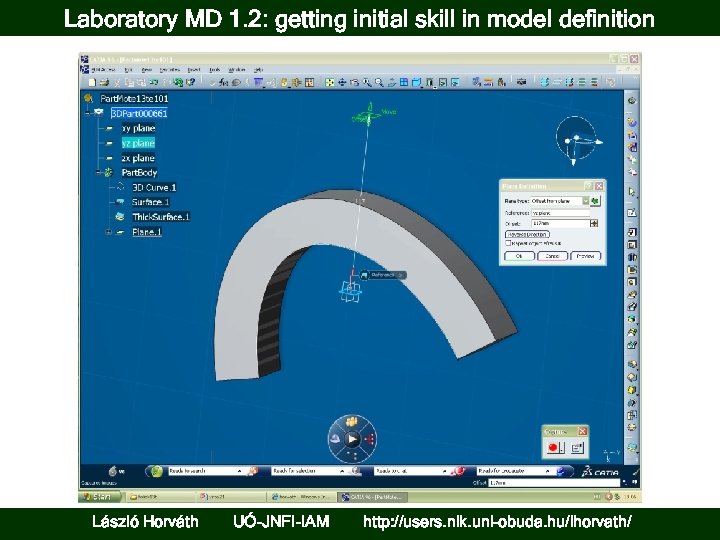Image resolution: width=720 pixels, height=540 pixels.
Task: Open the Insert menu
Action: pyautogui.click(x=194, y=70)
